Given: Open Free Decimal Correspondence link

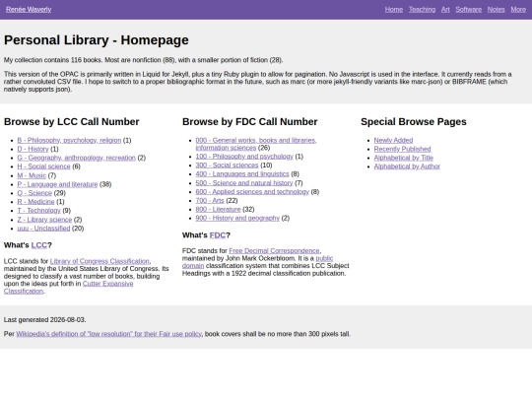Looking at the screenshot, I should pyautogui.click(x=274, y=251).
